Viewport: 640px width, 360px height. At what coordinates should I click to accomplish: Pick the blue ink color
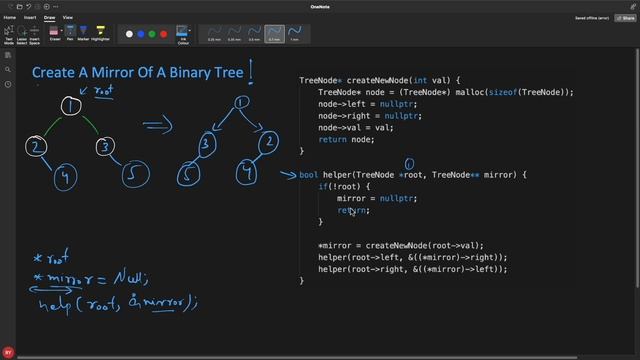[141, 34]
